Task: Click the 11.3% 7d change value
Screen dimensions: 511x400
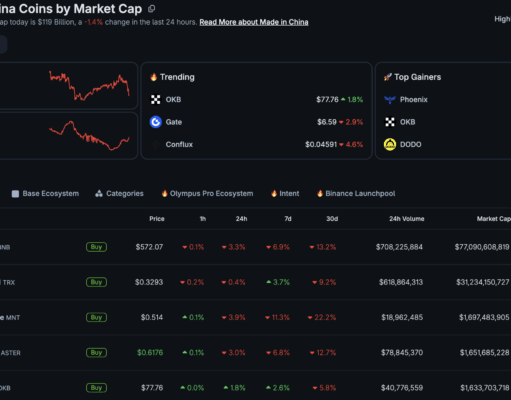Action: point(277,317)
